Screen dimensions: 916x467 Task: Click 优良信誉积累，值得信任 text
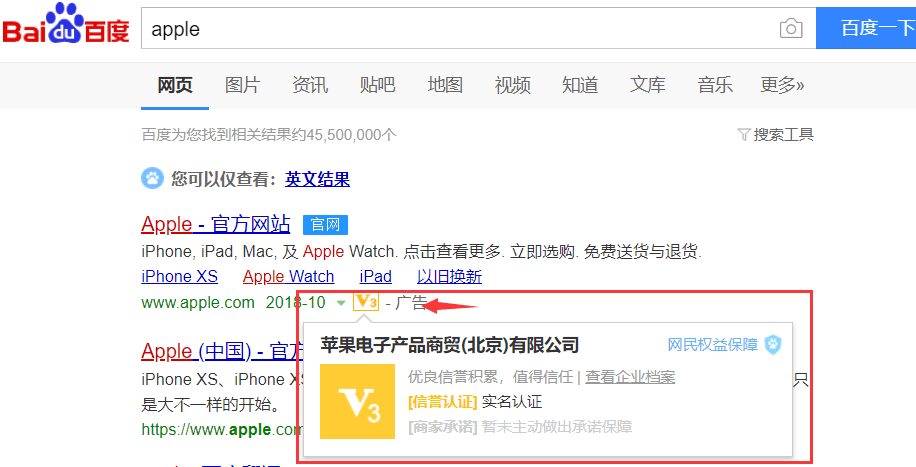(490, 377)
